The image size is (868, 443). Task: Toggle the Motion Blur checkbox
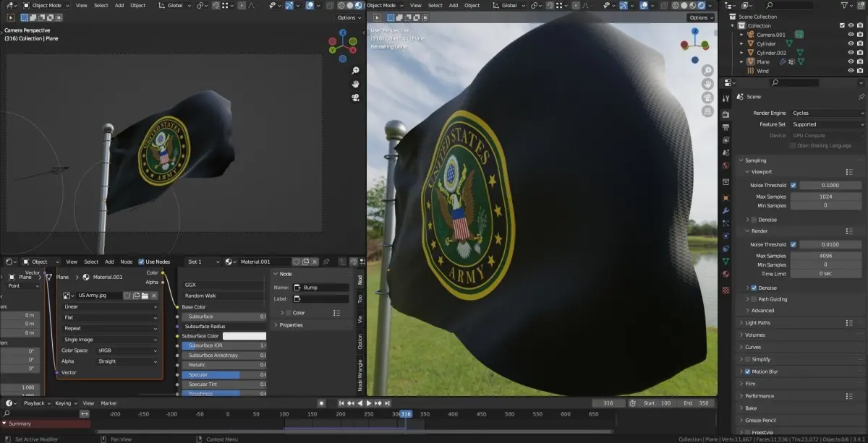tap(747, 371)
